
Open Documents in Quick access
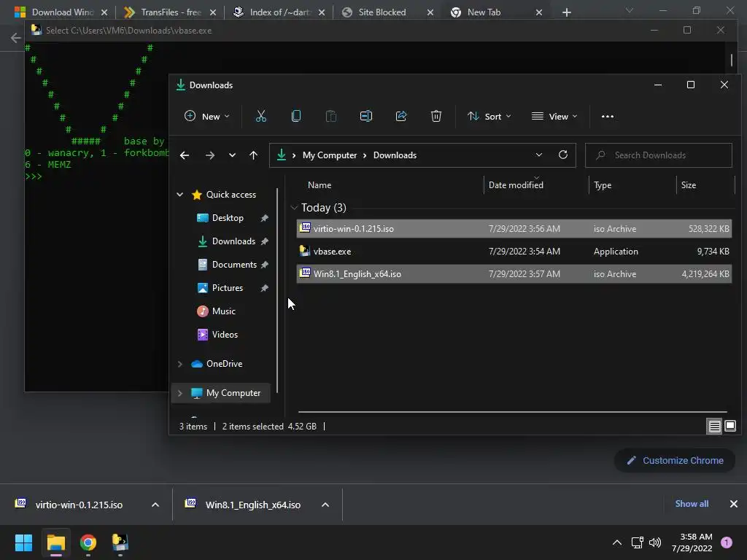point(233,264)
